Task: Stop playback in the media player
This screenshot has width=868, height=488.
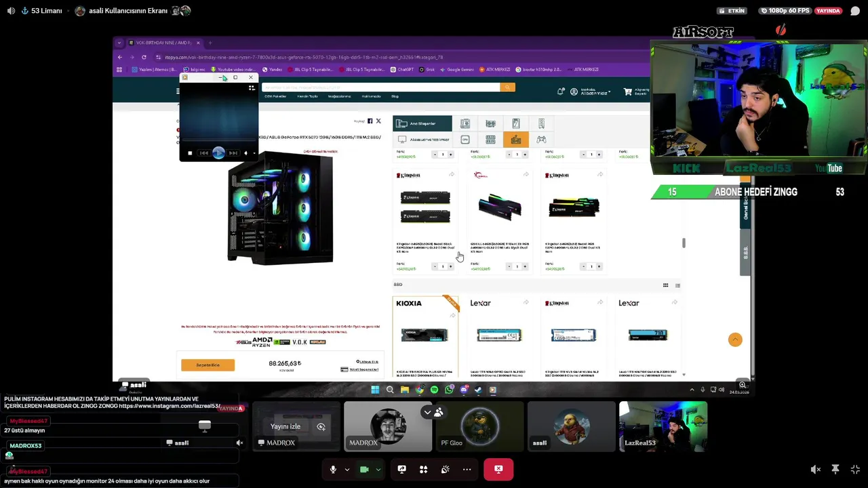Action: (x=190, y=153)
